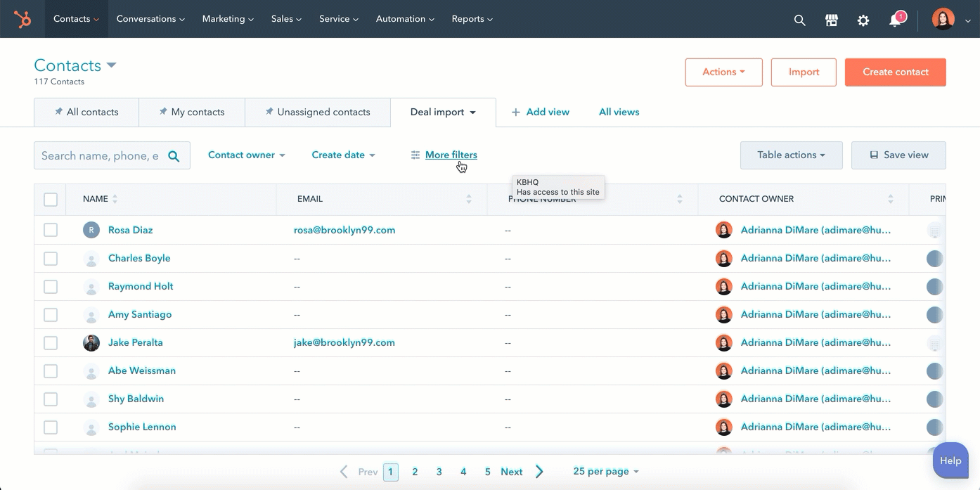Screen dimensions: 980x490
Task: Sort by the Phone Number column arrows
Action: pos(680,199)
